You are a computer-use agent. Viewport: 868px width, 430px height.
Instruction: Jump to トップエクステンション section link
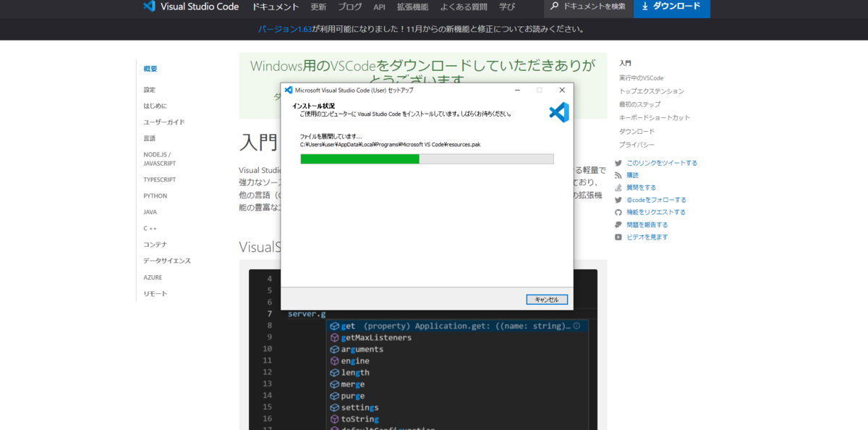point(651,91)
